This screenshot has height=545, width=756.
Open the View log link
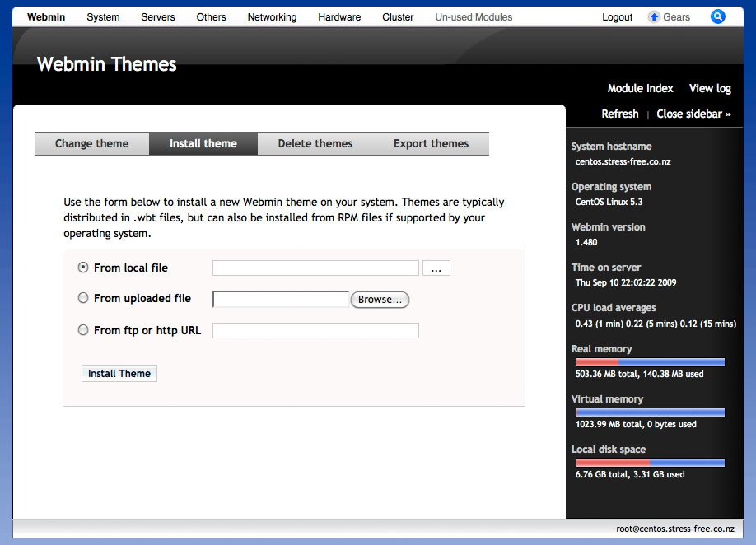(x=710, y=88)
